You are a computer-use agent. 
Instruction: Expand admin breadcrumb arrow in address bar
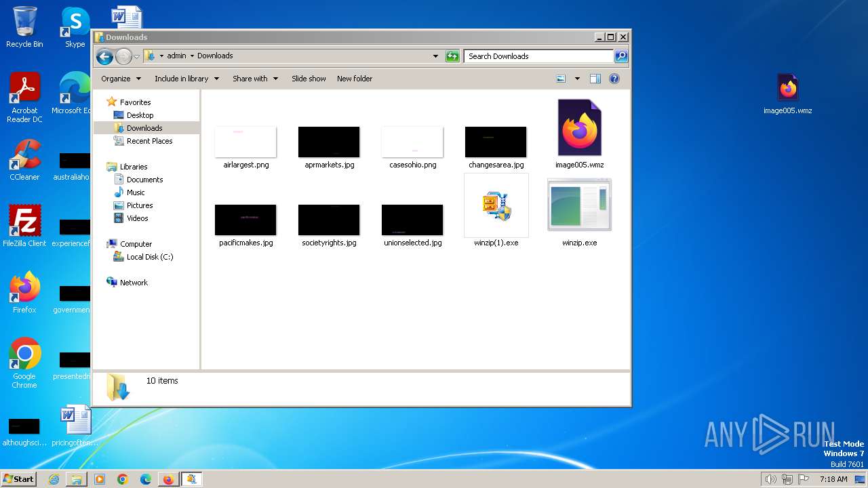point(192,56)
